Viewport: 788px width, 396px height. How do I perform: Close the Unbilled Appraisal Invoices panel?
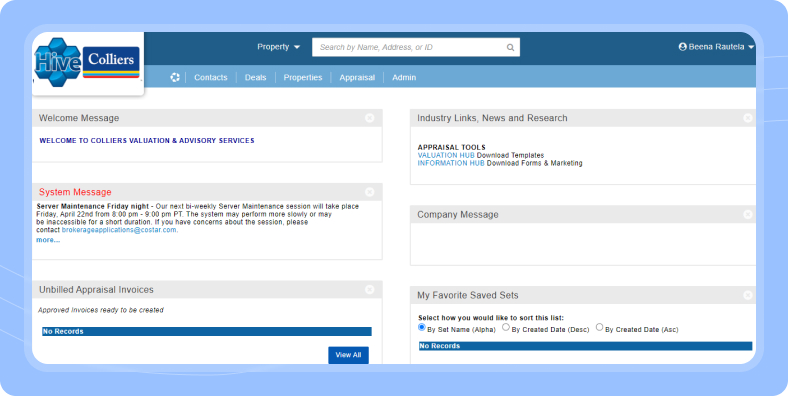click(x=370, y=289)
